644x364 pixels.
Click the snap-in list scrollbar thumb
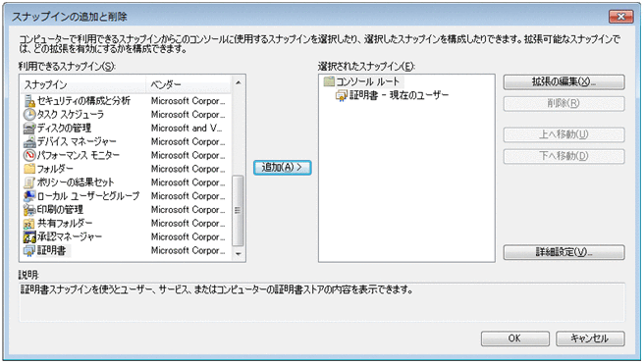[238, 211]
